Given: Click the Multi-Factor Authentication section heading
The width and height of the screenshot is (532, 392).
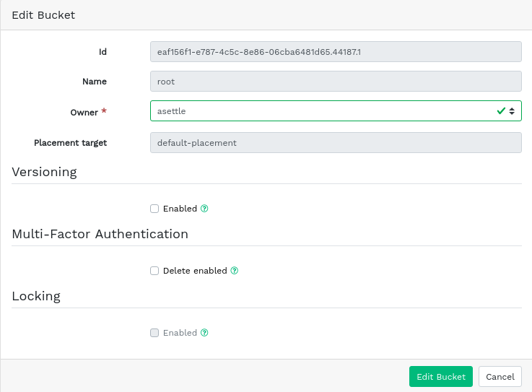Looking at the screenshot, I should [100, 234].
